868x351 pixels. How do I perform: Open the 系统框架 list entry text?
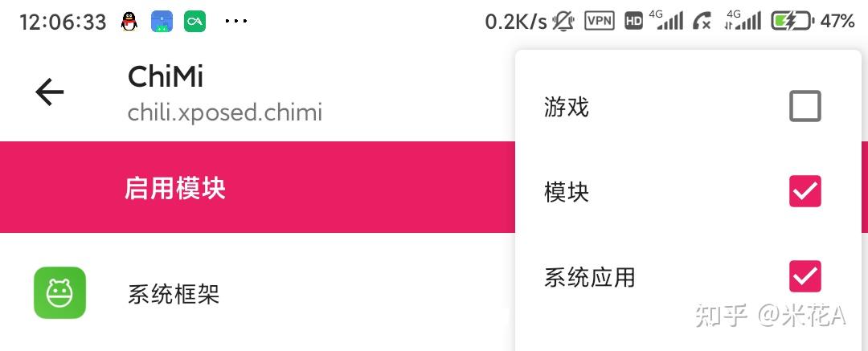coord(174,294)
